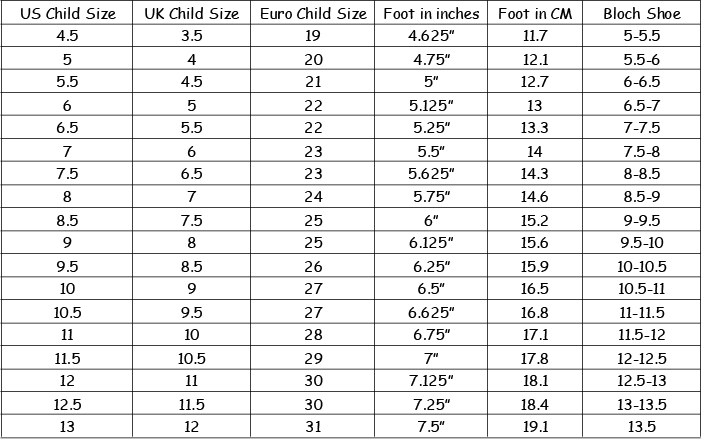
Task: Select the Bloch Shoe 10-10.5 cell
Action: tap(642, 266)
